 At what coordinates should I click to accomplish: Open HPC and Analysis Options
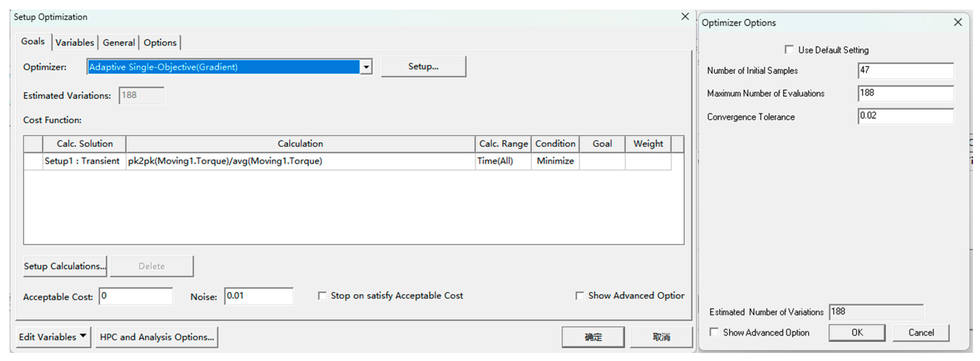157,337
